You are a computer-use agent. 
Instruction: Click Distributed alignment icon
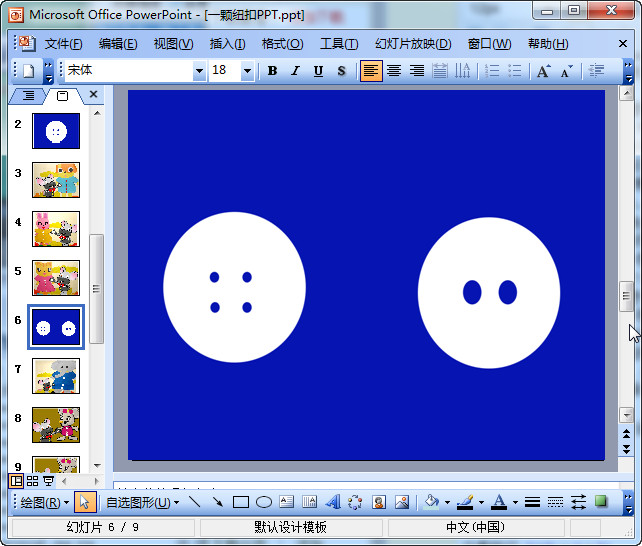[x=440, y=71]
